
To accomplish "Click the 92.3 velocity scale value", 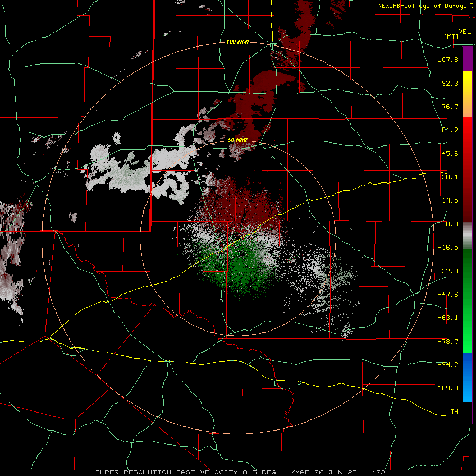I will (450, 83).
